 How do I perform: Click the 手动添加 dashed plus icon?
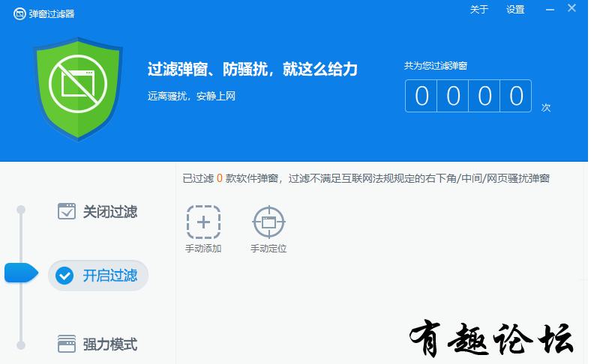pyautogui.click(x=203, y=222)
